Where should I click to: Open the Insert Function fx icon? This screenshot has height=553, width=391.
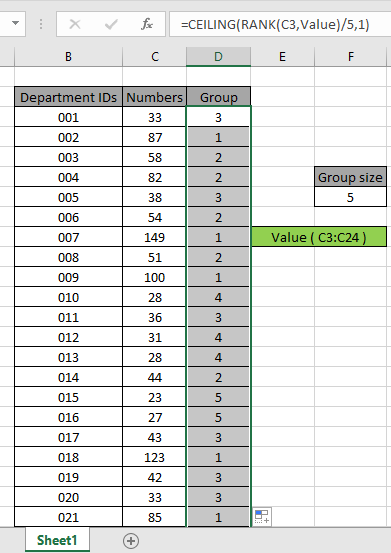[x=147, y=24]
